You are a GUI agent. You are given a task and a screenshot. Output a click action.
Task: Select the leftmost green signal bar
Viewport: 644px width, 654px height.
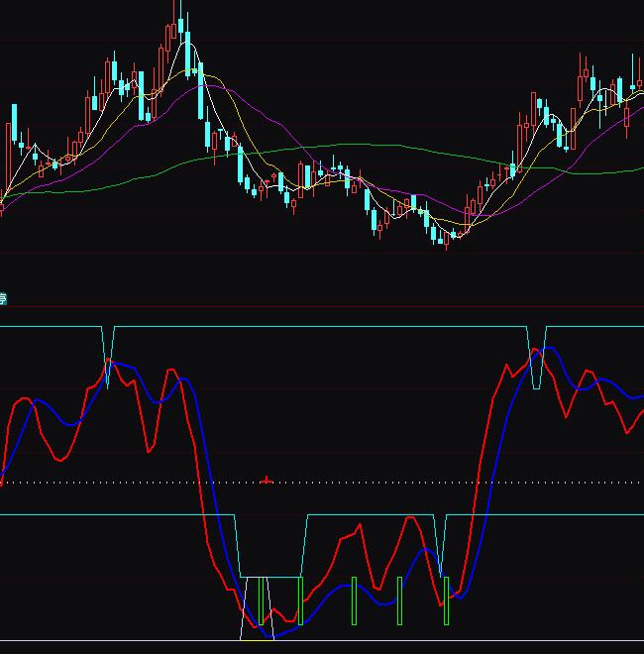point(260,601)
